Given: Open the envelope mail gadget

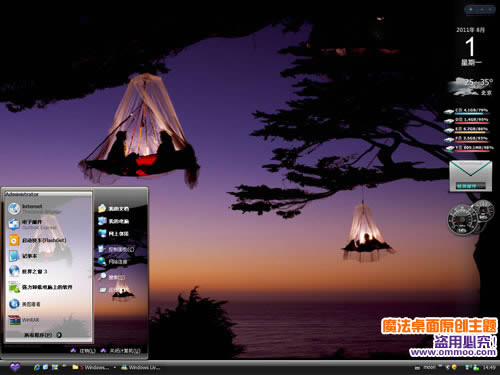Looking at the screenshot, I should [470, 176].
